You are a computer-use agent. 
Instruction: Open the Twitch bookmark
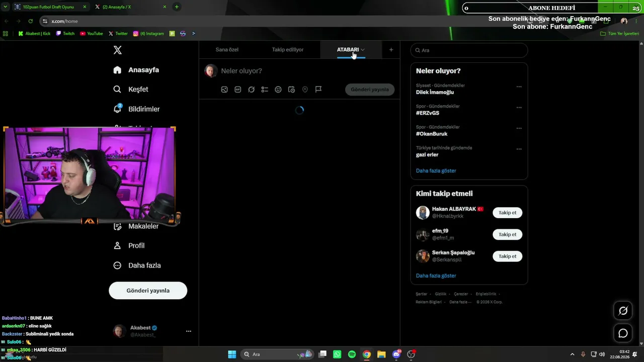point(65,34)
